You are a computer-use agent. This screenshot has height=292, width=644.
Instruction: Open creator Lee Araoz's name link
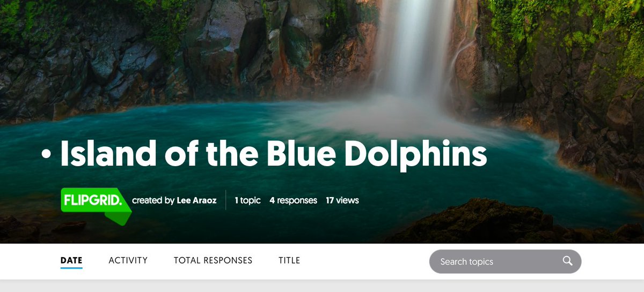point(197,200)
